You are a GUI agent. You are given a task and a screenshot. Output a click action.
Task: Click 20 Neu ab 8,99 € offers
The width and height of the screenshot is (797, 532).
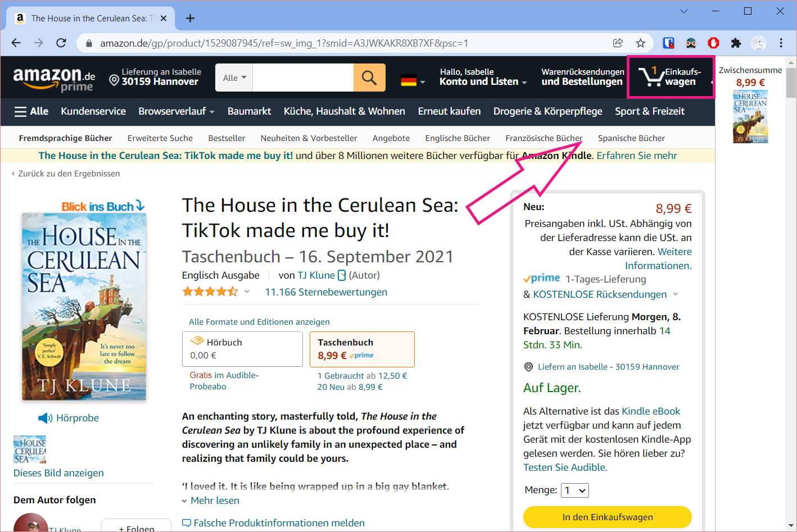pos(350,387)
